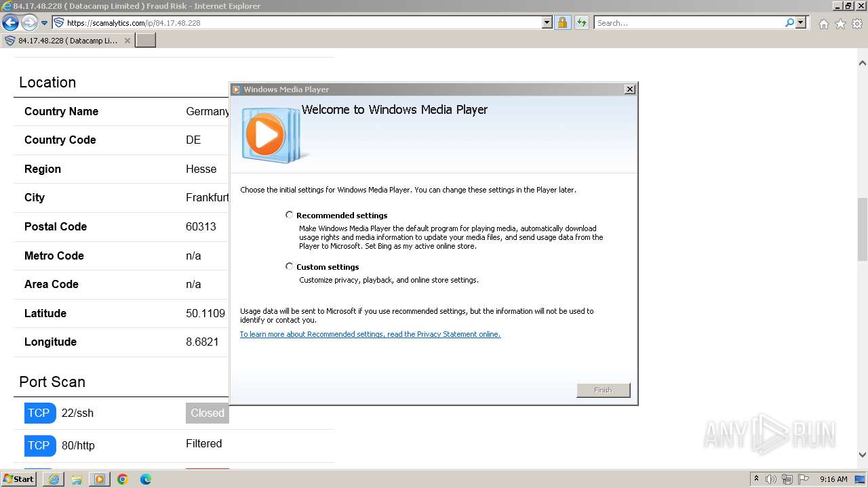
Task: Click the Region value Hesse
Action: coord(201,169)
